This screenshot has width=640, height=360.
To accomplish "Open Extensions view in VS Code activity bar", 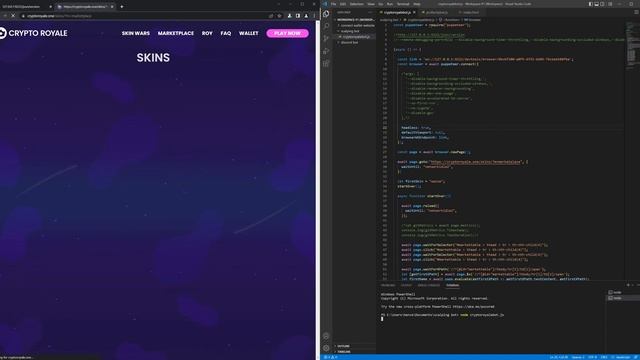I will (x=326, y=63).
